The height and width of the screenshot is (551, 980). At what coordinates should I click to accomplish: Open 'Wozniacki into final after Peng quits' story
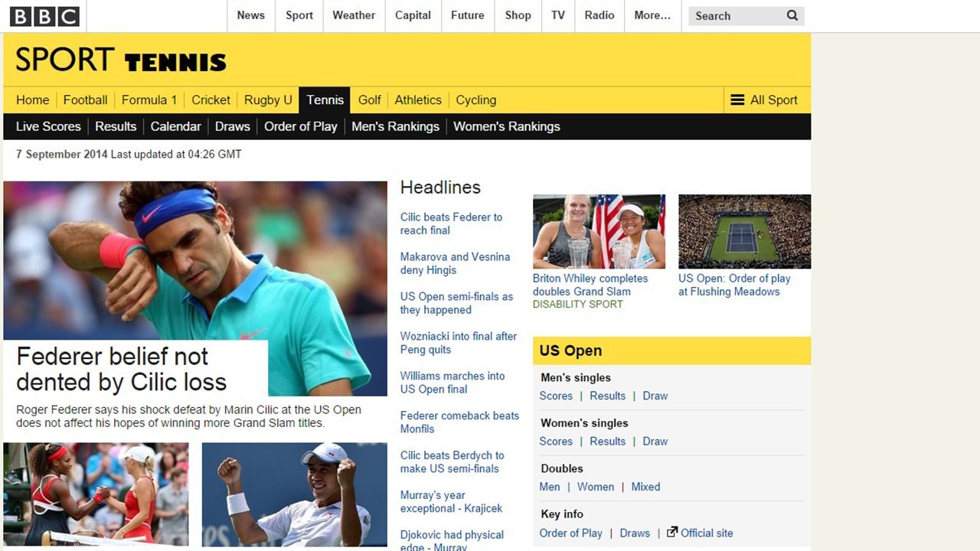[x=458, y=343]
